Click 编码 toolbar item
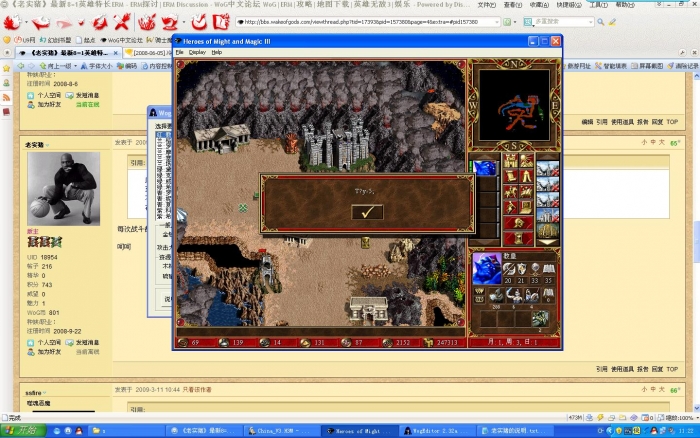The width and height of the screenshot is (700, 438). [x=127, y=66]
